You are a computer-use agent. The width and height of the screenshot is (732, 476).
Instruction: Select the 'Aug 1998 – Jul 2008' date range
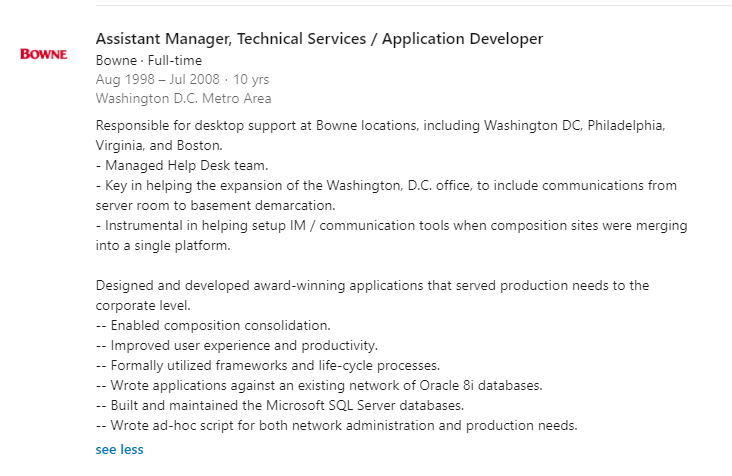coord(158,79)
